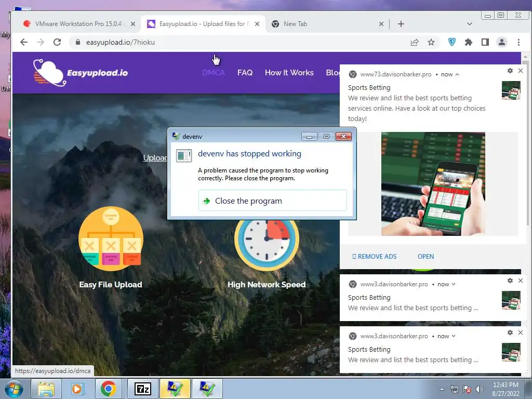
Task: Click OPEN in the notification
Action: (425, 257)
